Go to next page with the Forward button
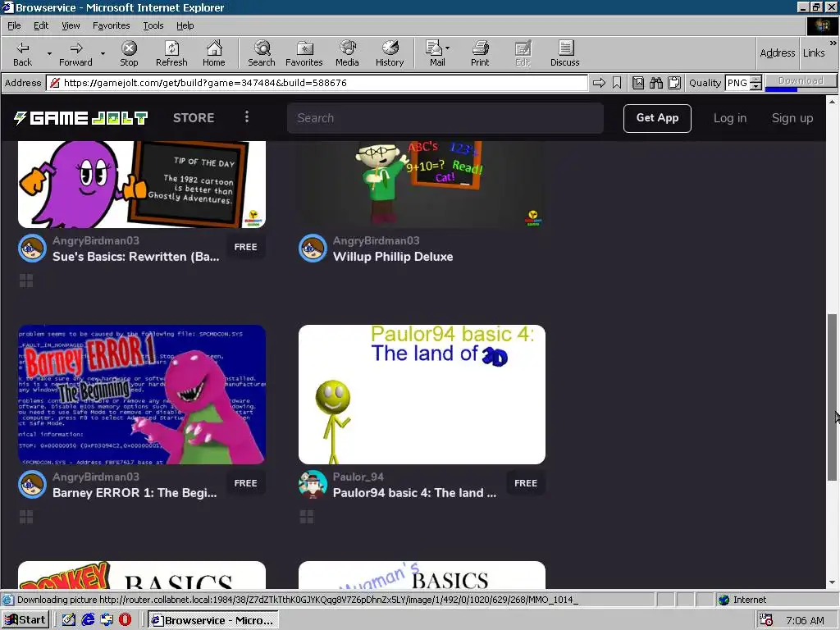840x630 pixels. point(75,53)
